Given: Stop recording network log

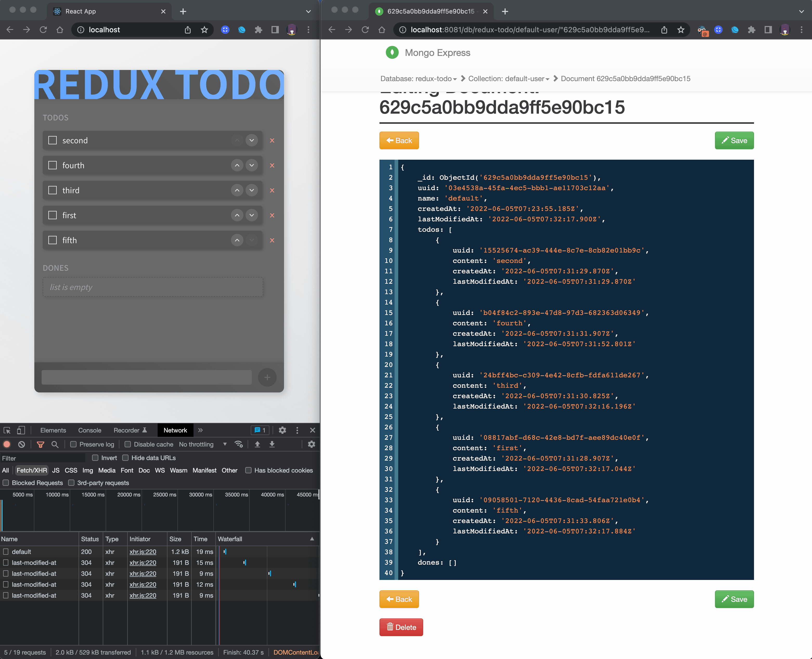Looking at the screenshot, I should pyautogui.click(x=7, y=444).
